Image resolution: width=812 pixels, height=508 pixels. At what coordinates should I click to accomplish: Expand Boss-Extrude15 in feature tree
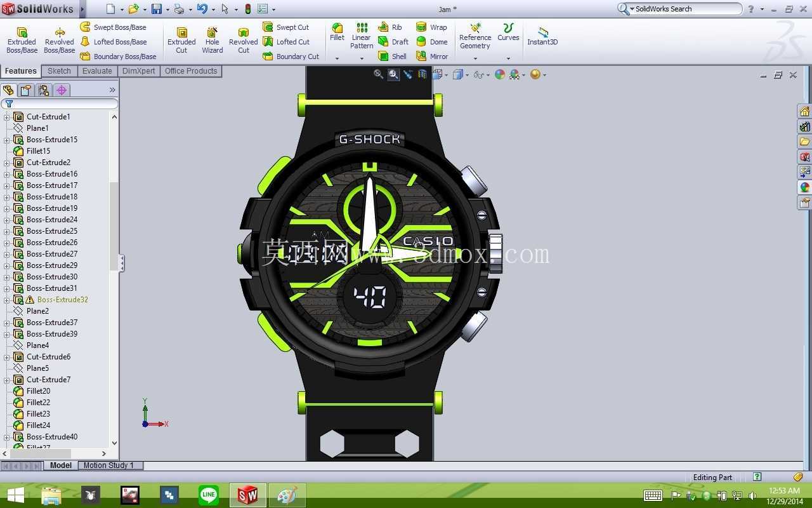[7, 140]
